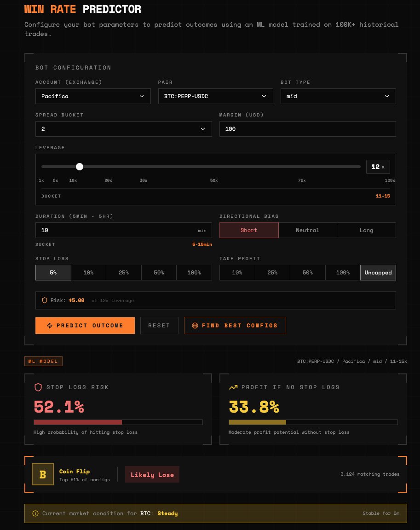
Task: Click the Duration minutes input field
Action: pyautogui.click(x=124, y=230)
